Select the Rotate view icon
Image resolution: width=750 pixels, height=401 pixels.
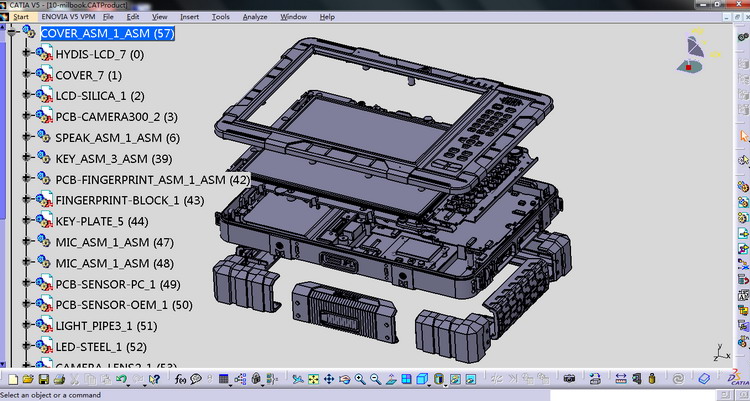coord(344,379)
